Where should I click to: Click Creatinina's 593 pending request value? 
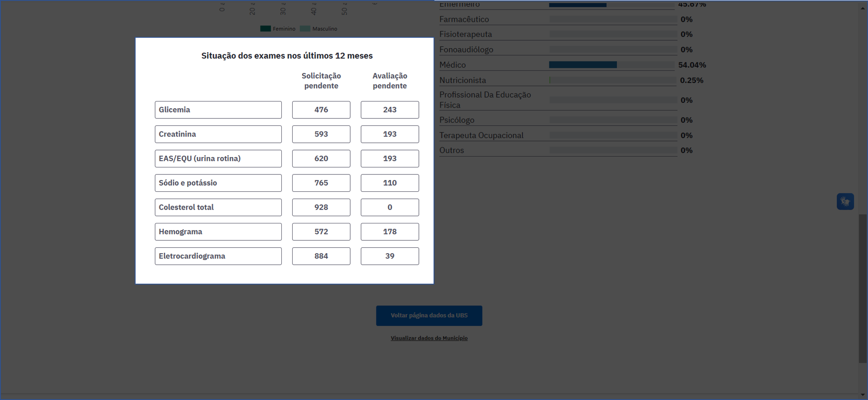click(321, 134)
